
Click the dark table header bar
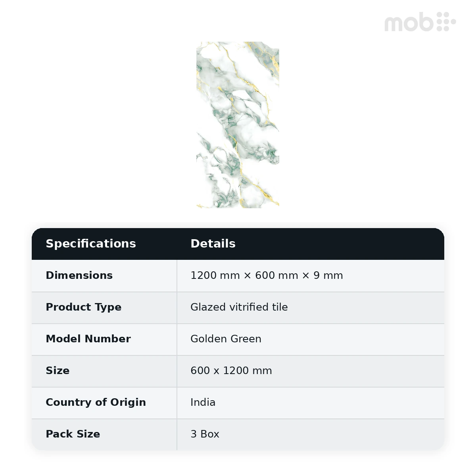point(238,244)
